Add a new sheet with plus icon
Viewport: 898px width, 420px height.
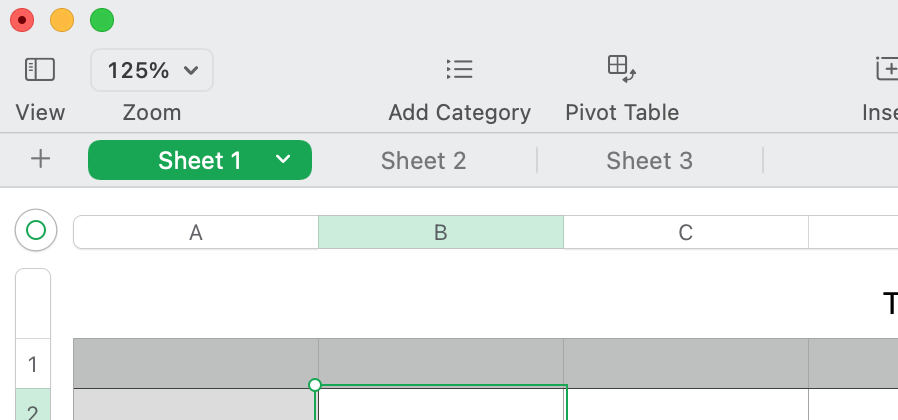pos(40,159)
